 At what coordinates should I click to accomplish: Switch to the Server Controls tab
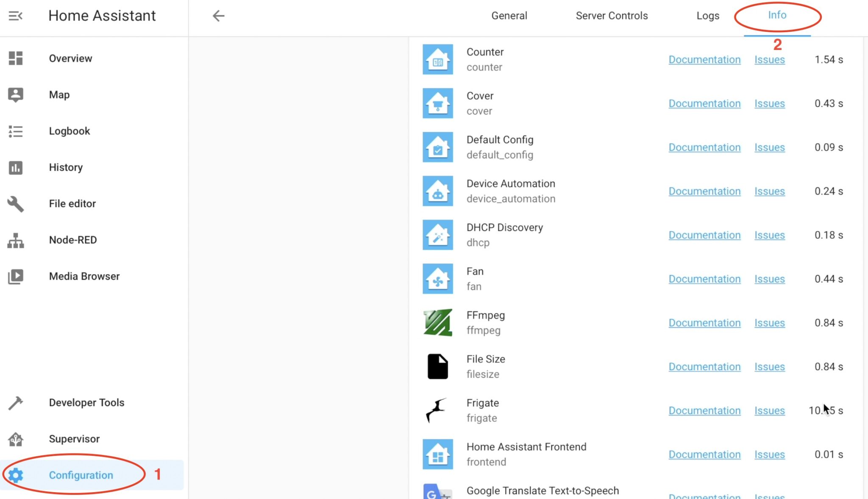click(612, 16)
